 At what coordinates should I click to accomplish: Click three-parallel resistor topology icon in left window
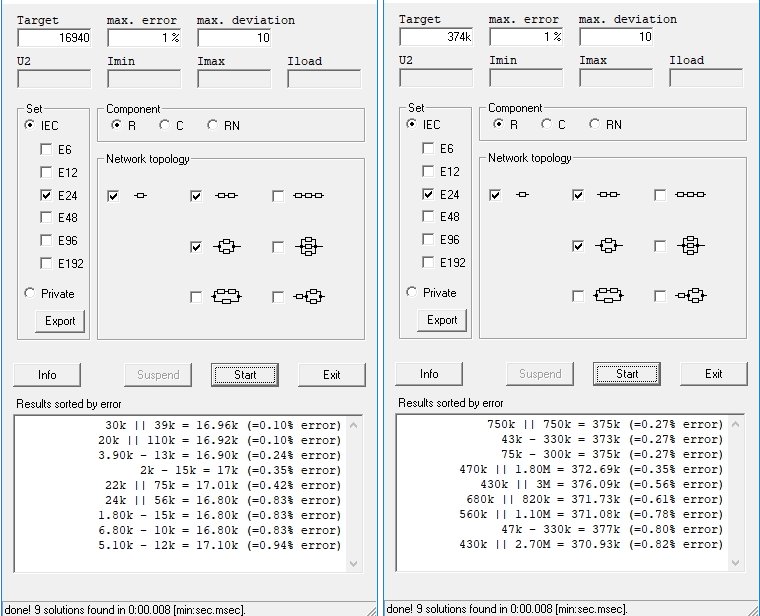click(x=309, y=247)
